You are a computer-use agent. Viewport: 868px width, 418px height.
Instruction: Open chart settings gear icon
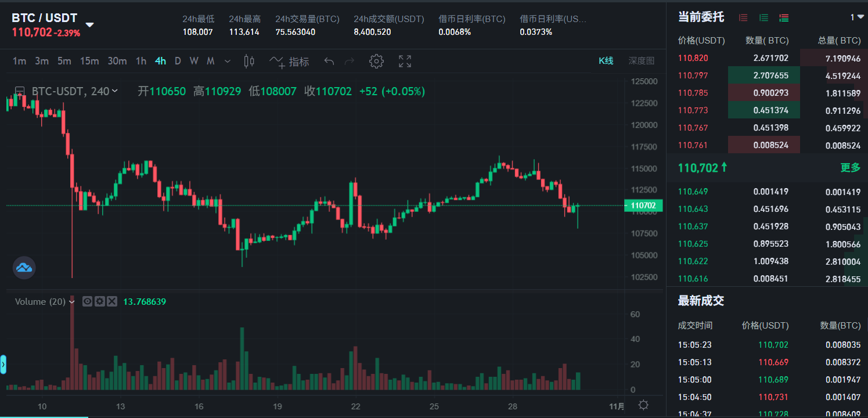coord(376,62)
